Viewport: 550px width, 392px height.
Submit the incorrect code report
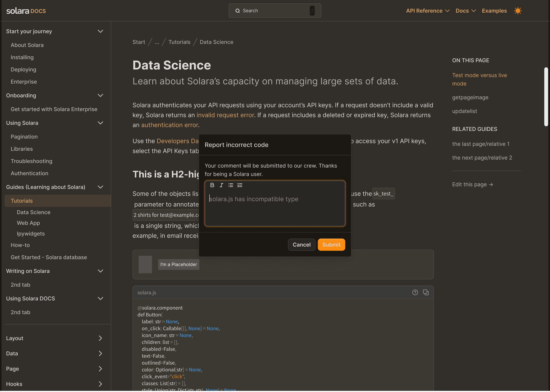point(331,245)
